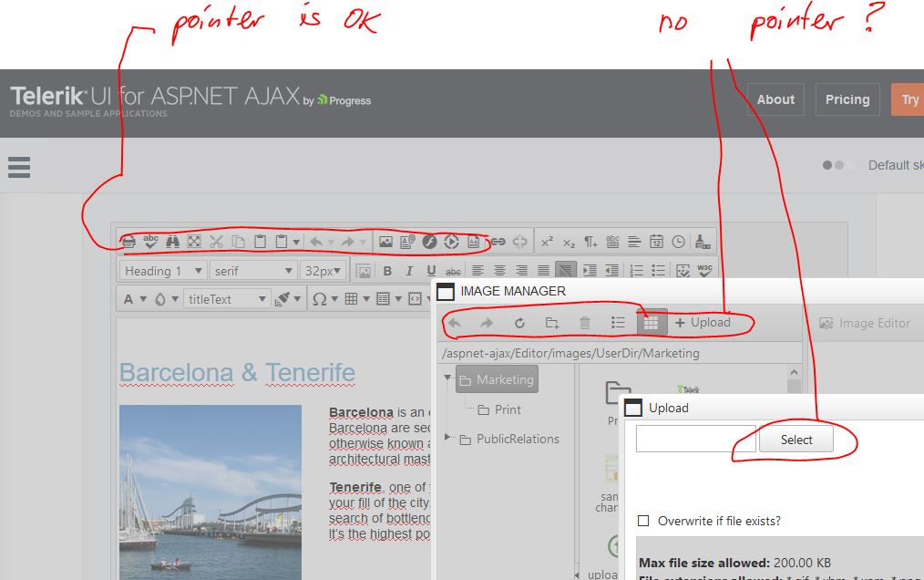Click the Print icon in editor toolbar
The width and height of the screenshot is (924, 580).
click(x=128, y=242)
